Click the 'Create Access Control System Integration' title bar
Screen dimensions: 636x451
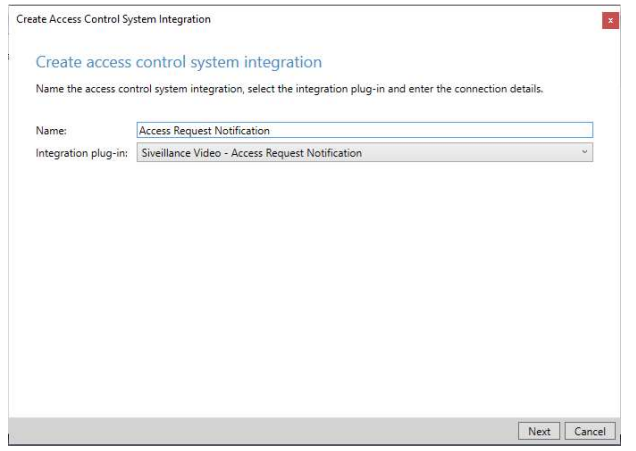(114, 20)
